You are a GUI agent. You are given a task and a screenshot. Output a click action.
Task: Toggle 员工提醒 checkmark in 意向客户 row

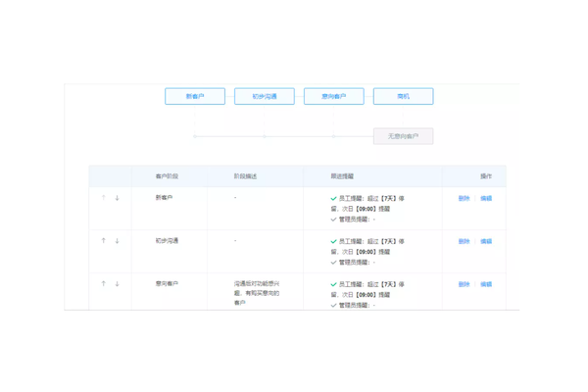tap(333, 285)
